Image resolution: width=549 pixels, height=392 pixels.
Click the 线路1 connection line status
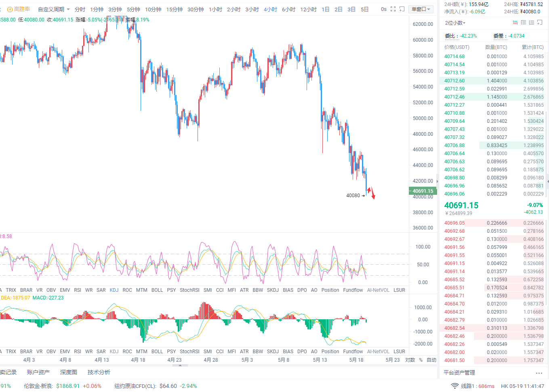coord(478,386)
